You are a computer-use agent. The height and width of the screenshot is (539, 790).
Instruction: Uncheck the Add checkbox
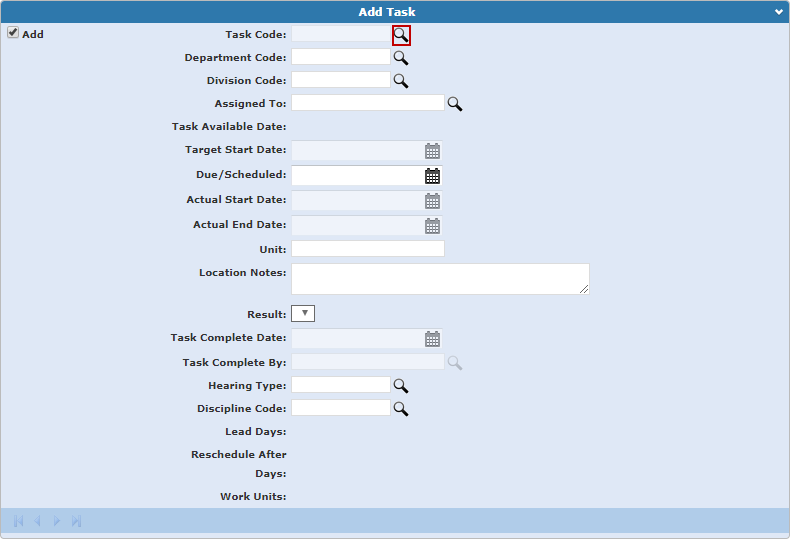[x=13, y=33]
